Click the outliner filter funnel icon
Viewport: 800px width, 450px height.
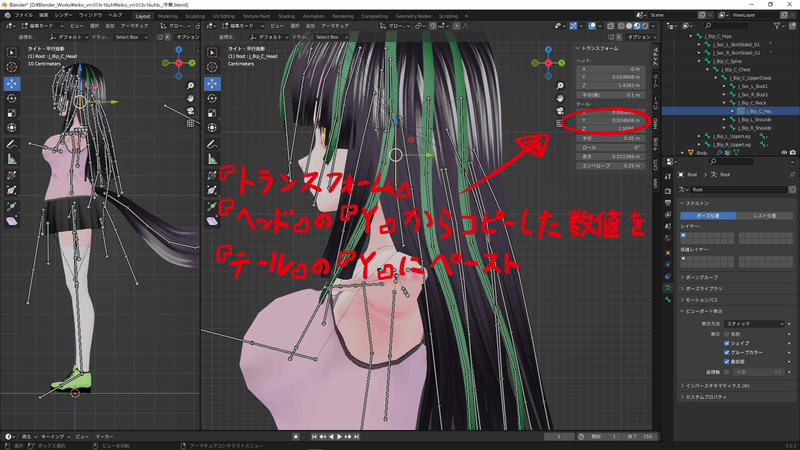click(778, 26)
